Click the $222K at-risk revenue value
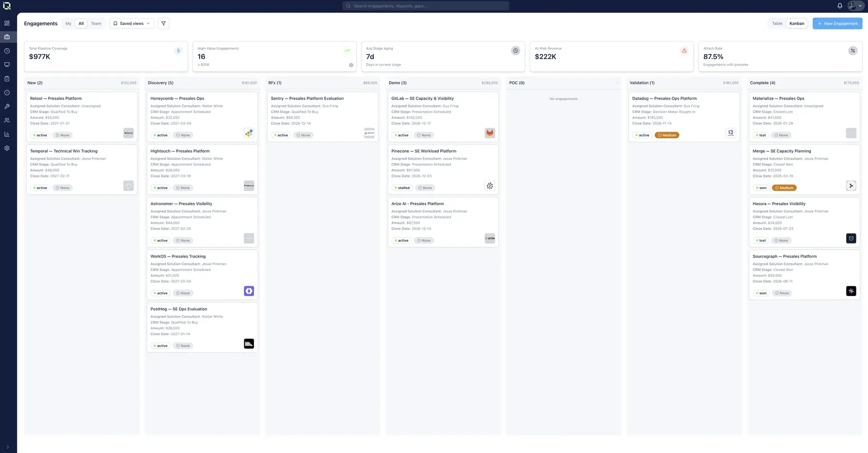Image resolution: width=868 pixels, height=453 pixels. 546,57
